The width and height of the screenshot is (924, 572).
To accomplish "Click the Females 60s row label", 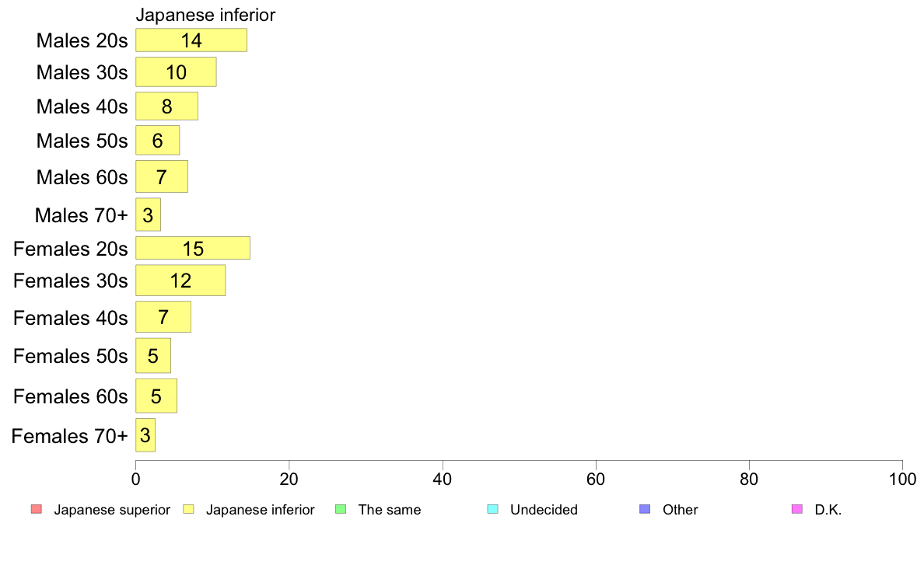I will click(x=71, y=396).
